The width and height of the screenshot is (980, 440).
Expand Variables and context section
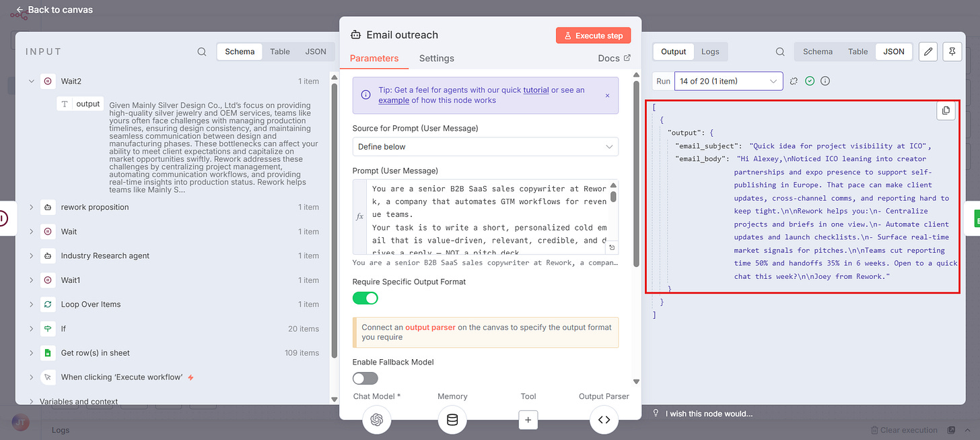(x=31, y=401)
